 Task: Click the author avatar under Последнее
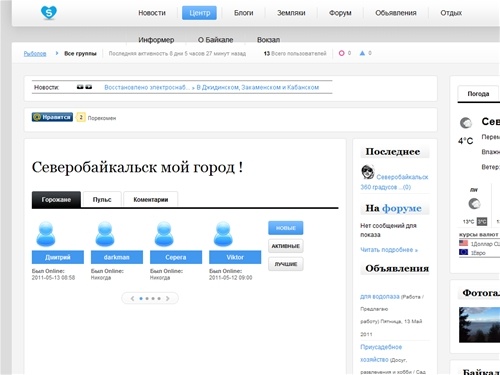pos(367,172)
